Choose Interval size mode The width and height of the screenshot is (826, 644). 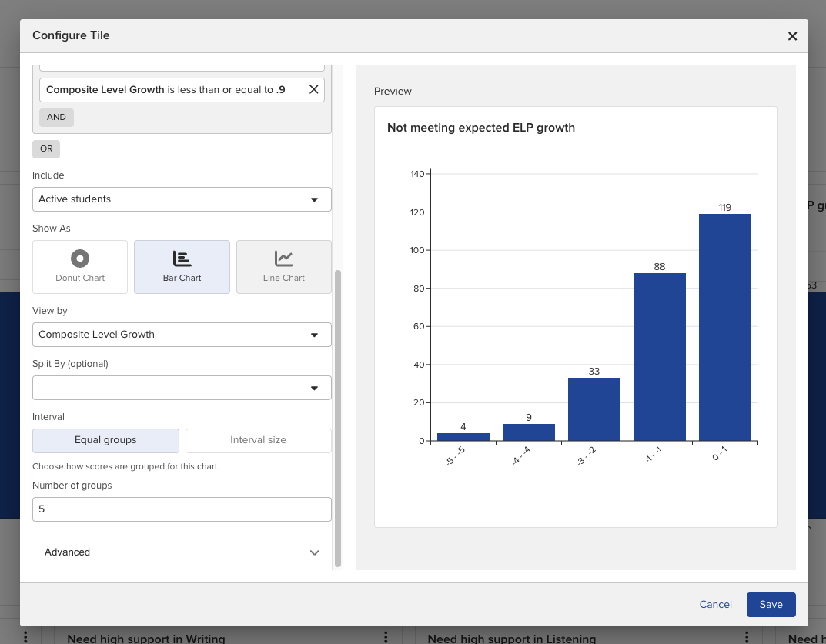(259, 441)
